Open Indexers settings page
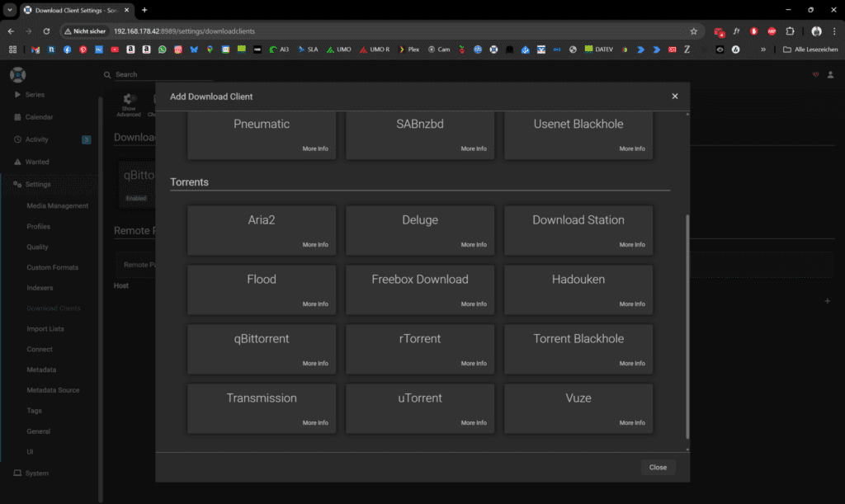The image size is (845, 504). 40,288
